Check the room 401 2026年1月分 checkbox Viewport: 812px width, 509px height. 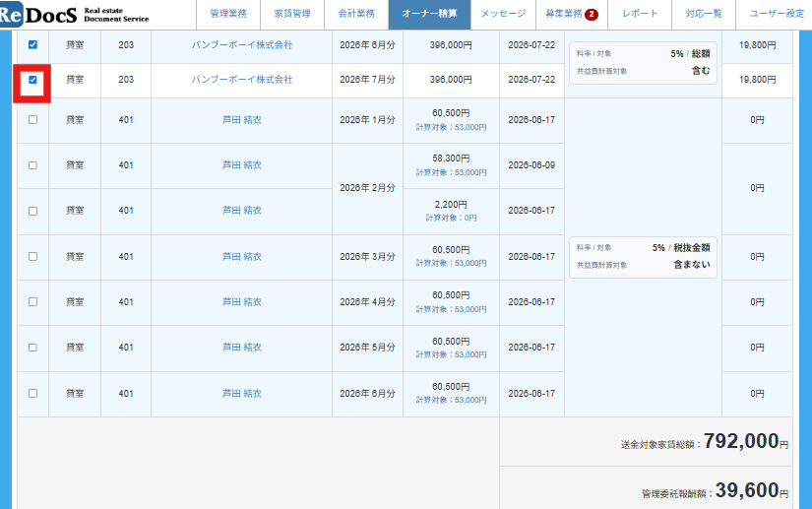coord(32,119)
